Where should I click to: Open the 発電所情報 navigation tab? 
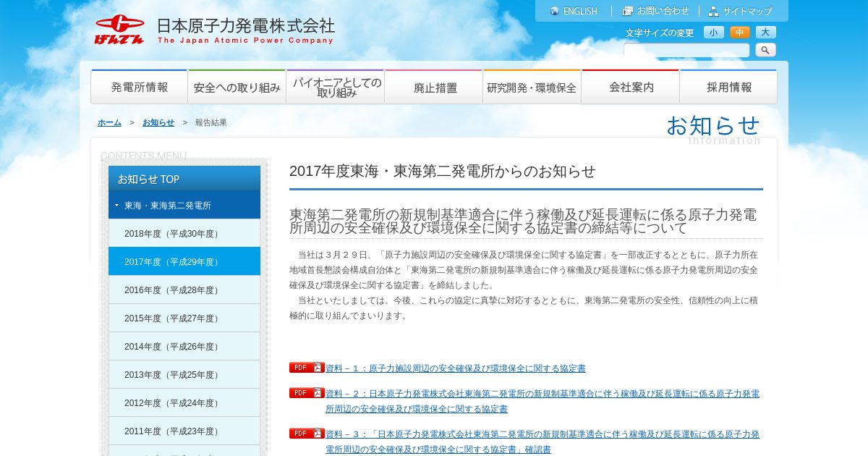point(139,87)
